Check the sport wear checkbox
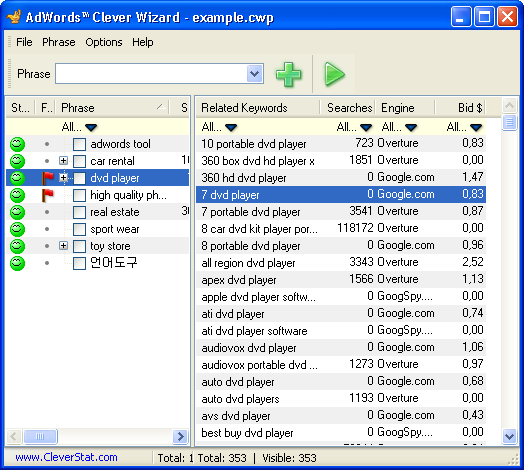Image resolution: width=524 pixels, height=470 pixels. point(79,230)
